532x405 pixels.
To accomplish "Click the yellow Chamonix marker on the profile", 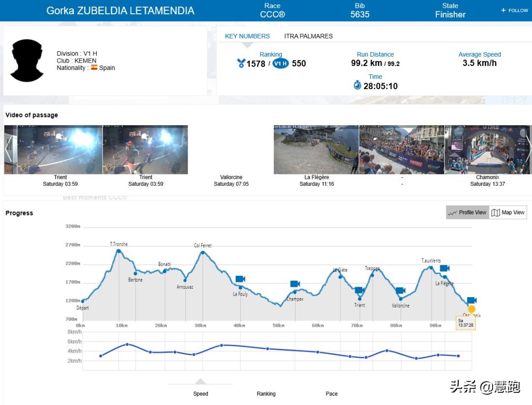I will [x=471, y=309].
